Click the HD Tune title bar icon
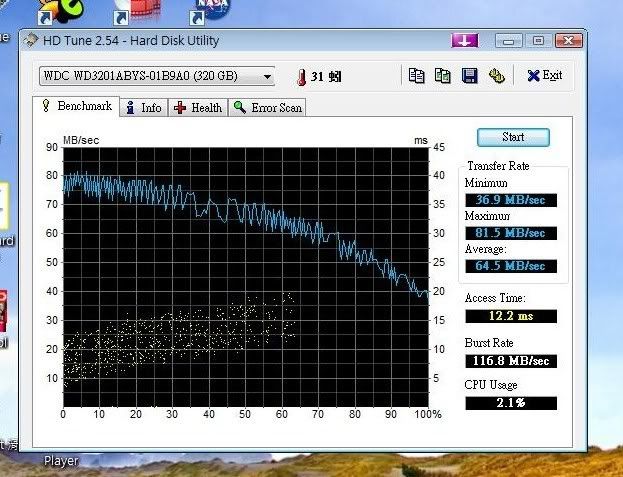623x477 pixels. tap(31, 40)
